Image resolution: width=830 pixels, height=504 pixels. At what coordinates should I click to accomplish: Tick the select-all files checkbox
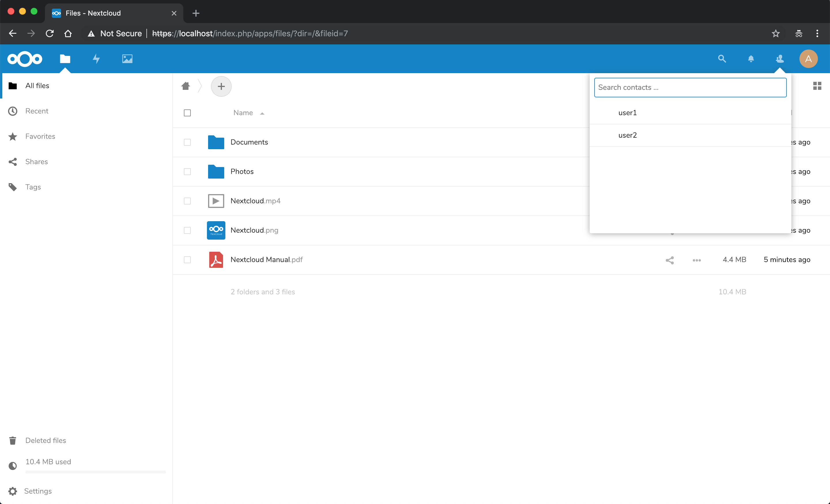point(187,113)
